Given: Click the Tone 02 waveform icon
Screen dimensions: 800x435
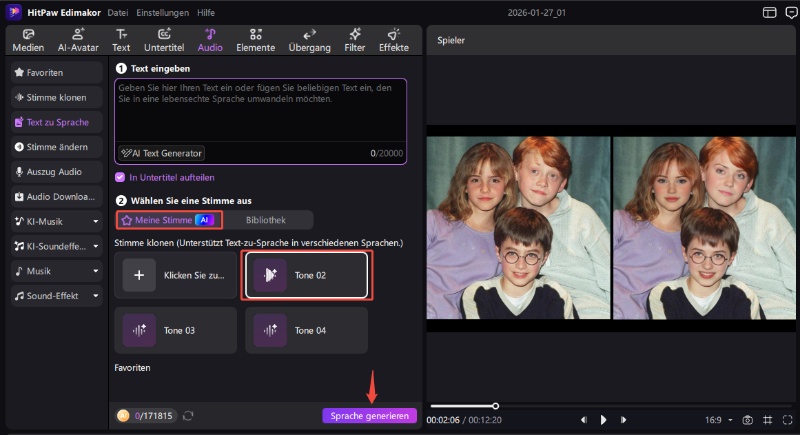Looking at the screenshot, I should coord(270,275).
